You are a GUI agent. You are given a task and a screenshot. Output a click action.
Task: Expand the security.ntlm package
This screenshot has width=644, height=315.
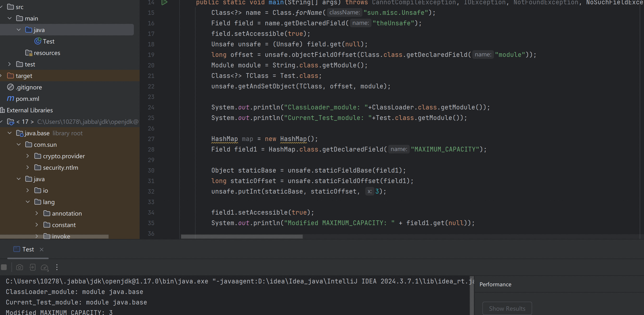[27, 168]
